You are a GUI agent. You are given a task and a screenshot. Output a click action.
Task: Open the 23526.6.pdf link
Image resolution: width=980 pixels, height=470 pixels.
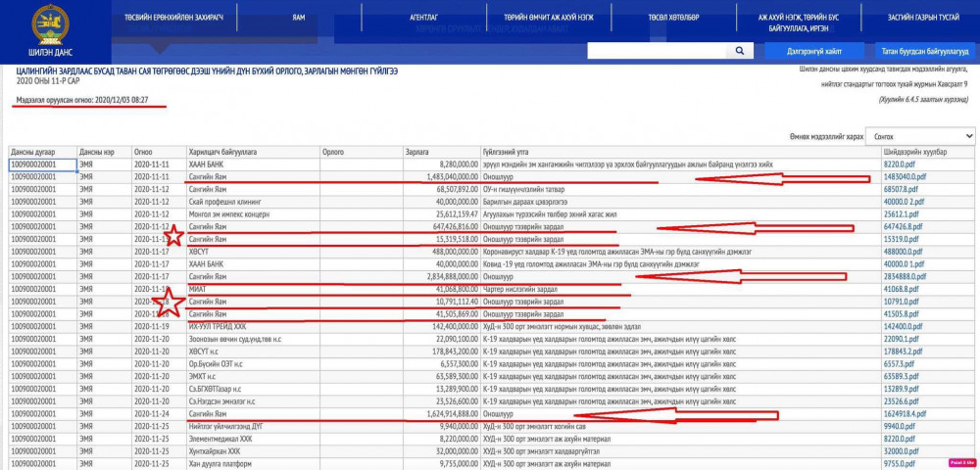900,401
